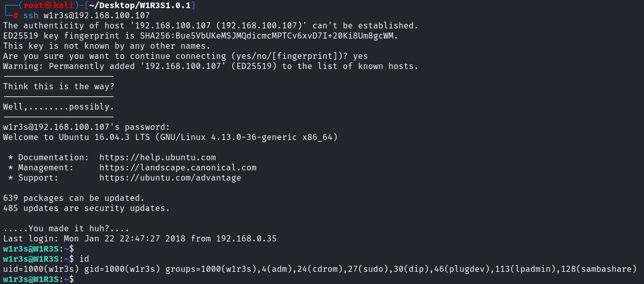Open the help.ubuntu.com documentation link
The width and height of the screenshot is (644, 284).
[157, 158]
